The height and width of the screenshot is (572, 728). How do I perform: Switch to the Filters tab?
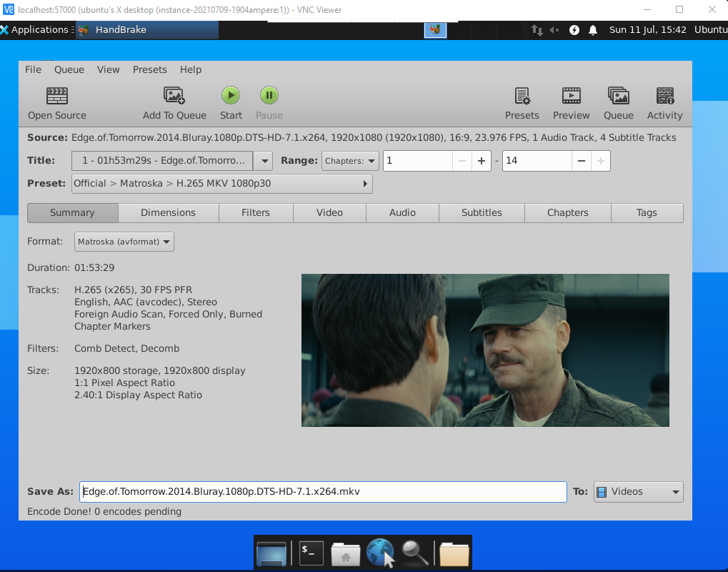[255, 213]
